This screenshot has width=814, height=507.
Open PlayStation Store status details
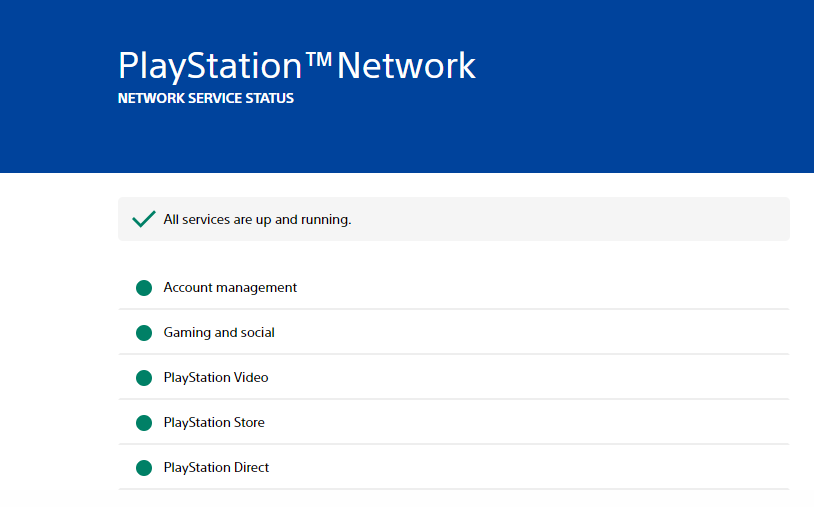click(x=454, y=422)
